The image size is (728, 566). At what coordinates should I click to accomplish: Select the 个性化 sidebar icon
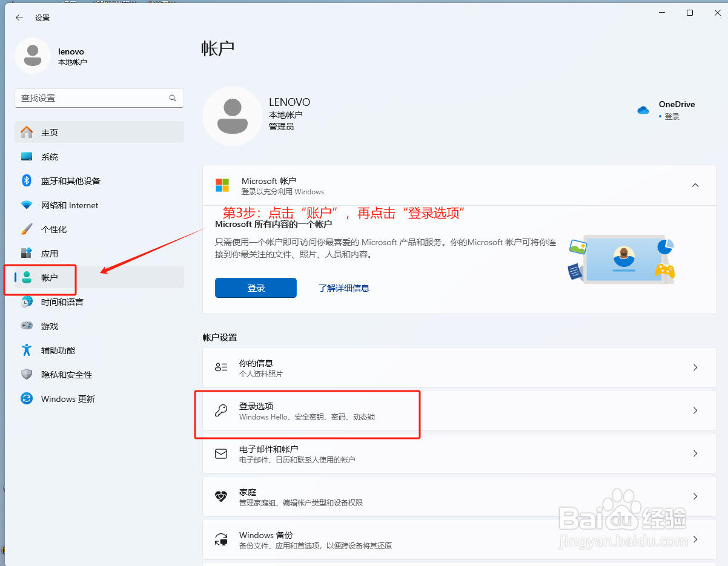tap(27, 229)
